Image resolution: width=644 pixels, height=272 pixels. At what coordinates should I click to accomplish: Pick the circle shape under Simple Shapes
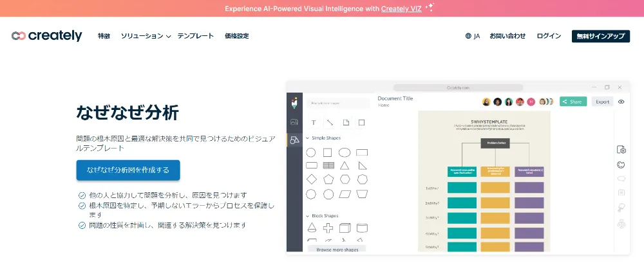(311, 152)
